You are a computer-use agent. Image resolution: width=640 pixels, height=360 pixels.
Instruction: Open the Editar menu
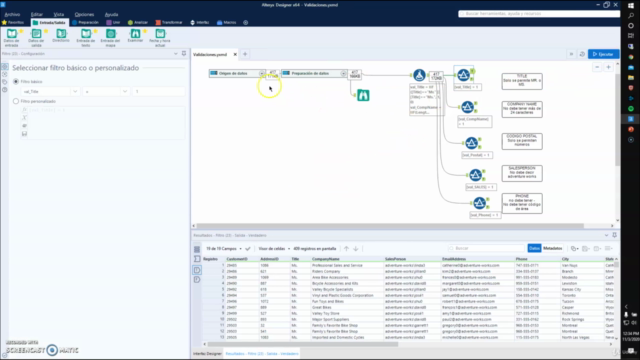pos(37,14)
